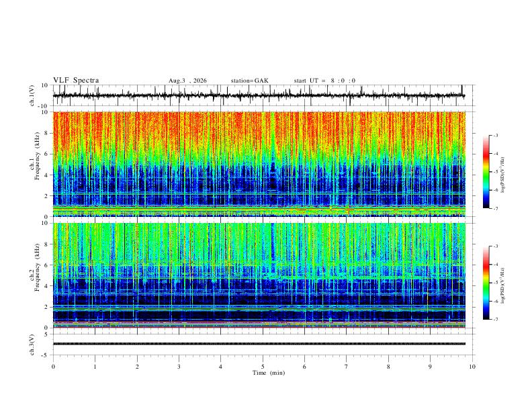This screenshot has width=532, height=411.
Task: Click the ch.3 black waveform bar
Action: (x=259, y=344)
